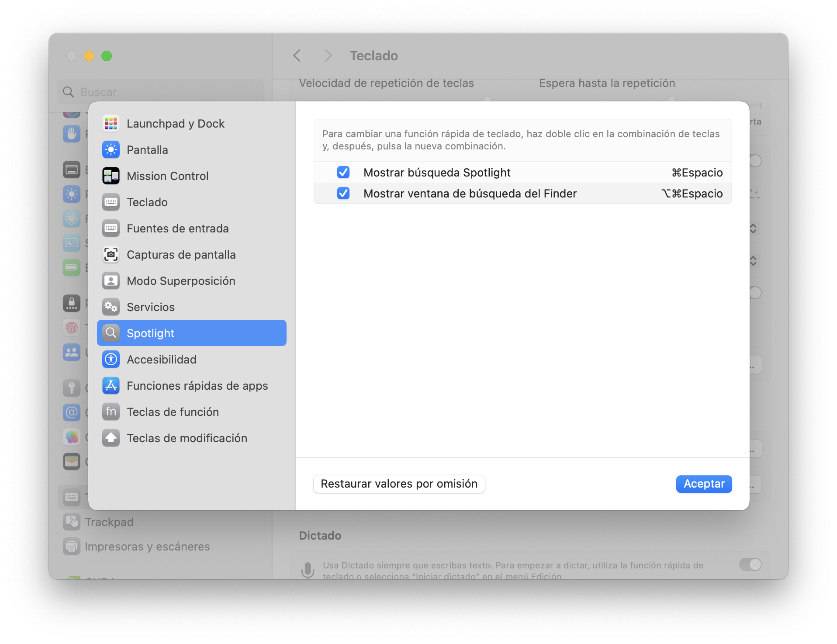
Task: Open Trackpad in the settings sidebar
Action: pos(109,522)
